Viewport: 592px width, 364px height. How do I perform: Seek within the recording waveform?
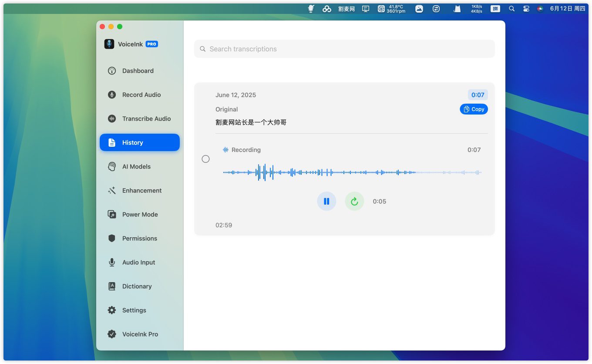coord(352,172)
